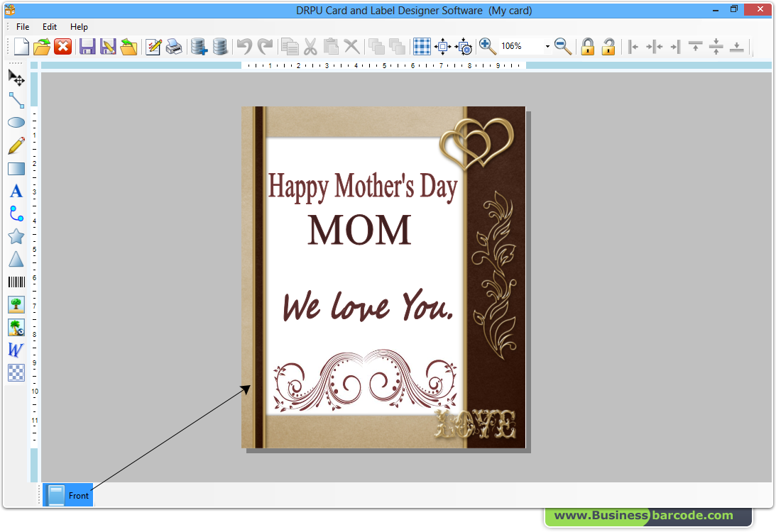Unlock the selected object
The image size is (776, 532).
[608, 46]
